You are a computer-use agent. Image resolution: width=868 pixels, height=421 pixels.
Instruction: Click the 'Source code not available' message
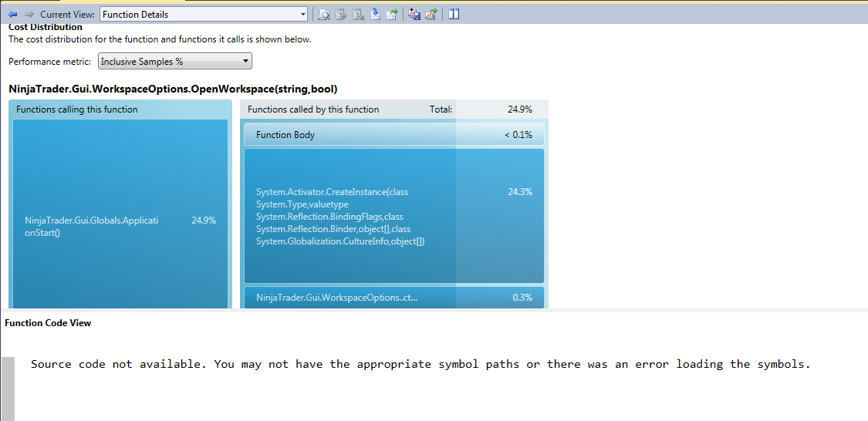click(420, 364)
